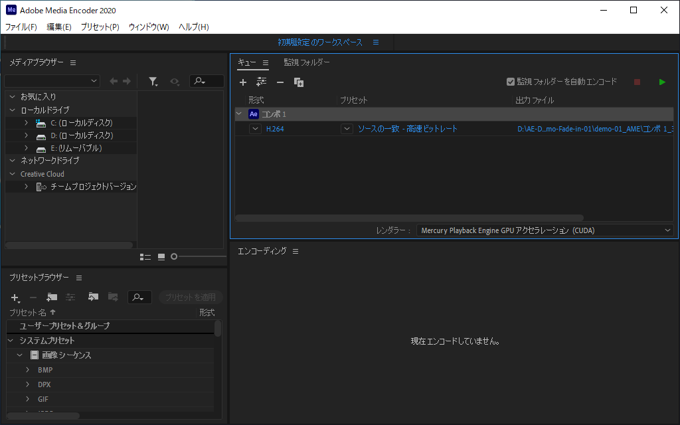Open the ファイル(F) menu
The height and width of the screenshot is (425, 680).
coord(21,27)
